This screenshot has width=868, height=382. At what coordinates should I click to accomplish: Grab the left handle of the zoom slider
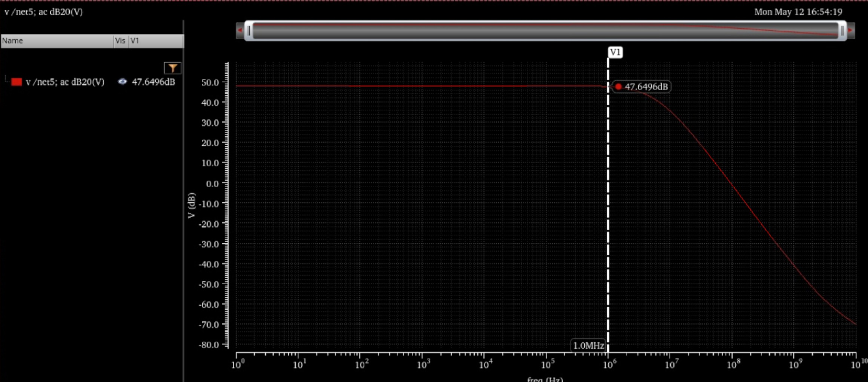pyautogui.click(x=249, y=31)
